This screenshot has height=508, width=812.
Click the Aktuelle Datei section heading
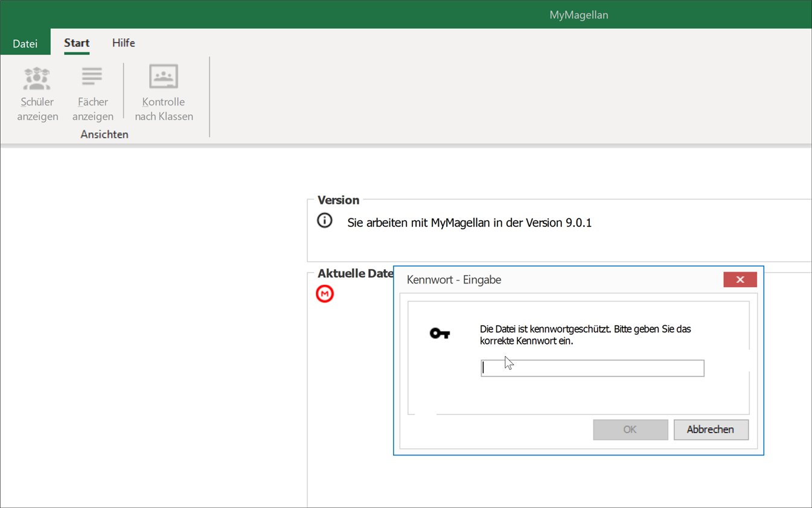356,273
